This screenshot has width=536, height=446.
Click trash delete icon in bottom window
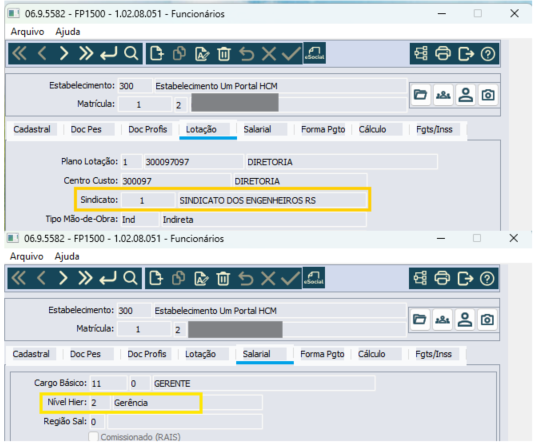point(223,278)
